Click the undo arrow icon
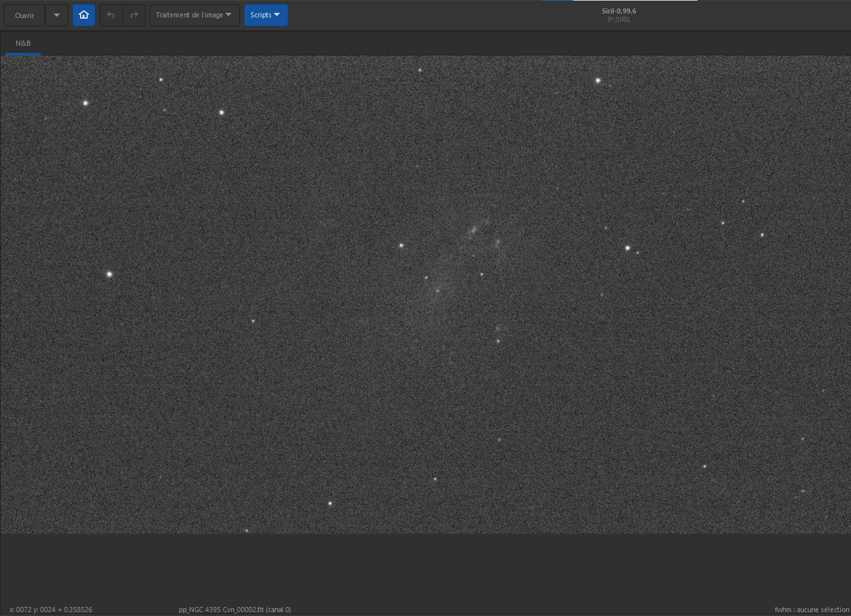 [x=111, y=15]
